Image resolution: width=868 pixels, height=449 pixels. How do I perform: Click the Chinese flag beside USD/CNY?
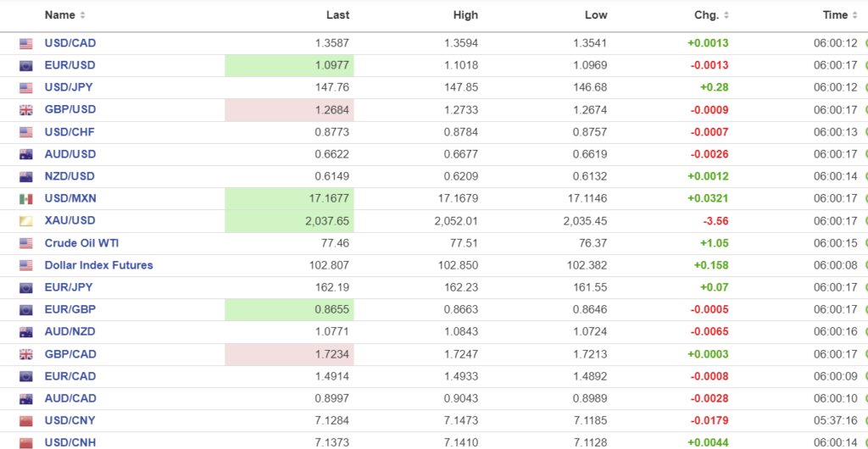pos(26,421)
